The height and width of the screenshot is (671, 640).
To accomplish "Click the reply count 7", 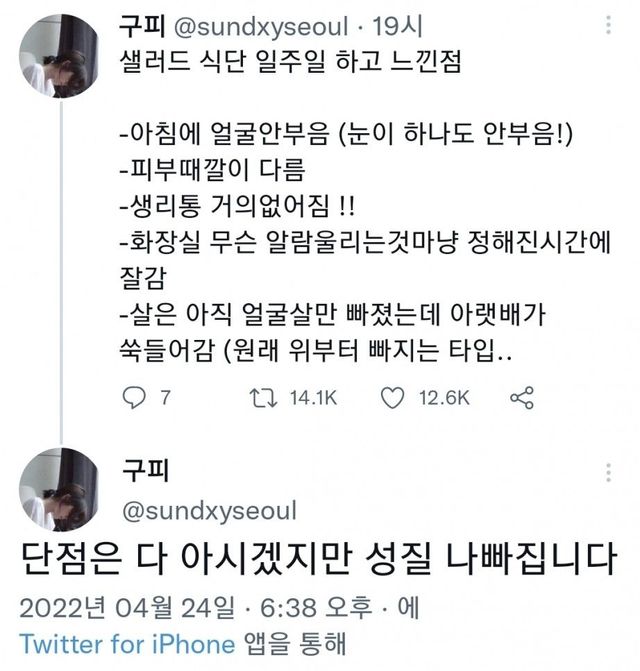I will click(165, 398).
